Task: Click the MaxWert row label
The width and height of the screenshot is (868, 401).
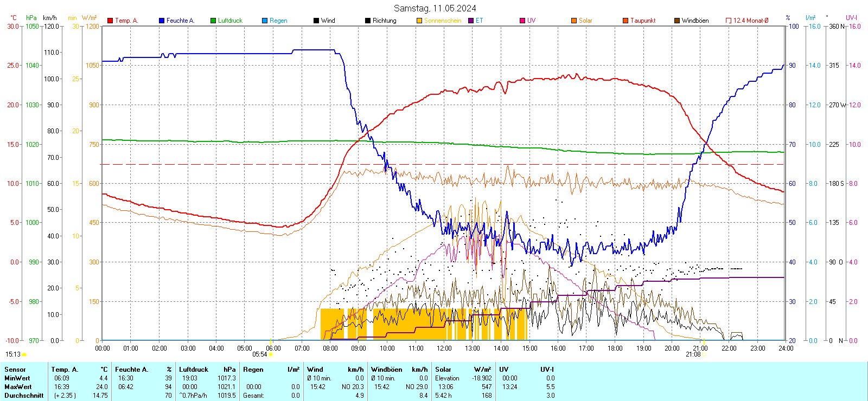Action: [18, 387]
